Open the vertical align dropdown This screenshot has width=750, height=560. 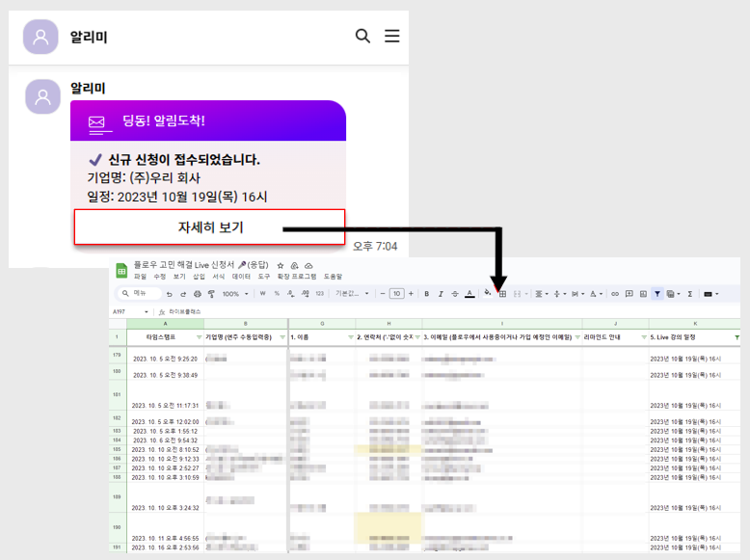pos(559,294)
